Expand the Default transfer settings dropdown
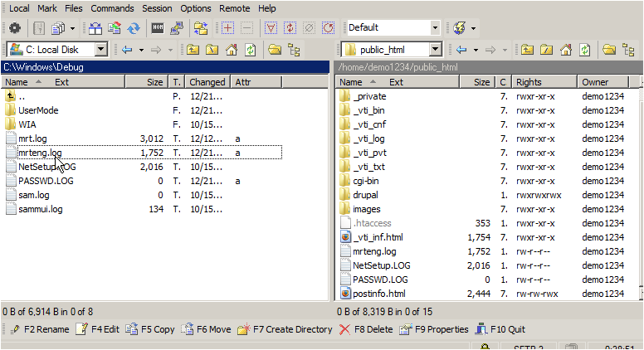This screenshot has width=644, height=350. coord(435,28)
